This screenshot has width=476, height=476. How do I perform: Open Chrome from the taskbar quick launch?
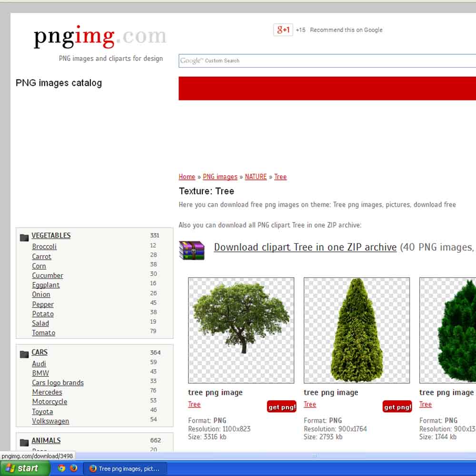[61, 468]
